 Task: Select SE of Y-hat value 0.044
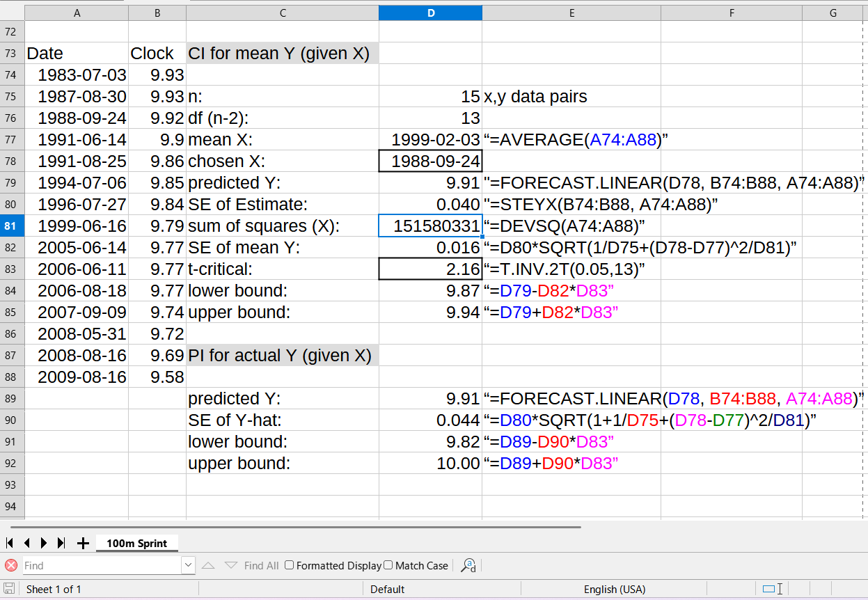pos(430,420)
